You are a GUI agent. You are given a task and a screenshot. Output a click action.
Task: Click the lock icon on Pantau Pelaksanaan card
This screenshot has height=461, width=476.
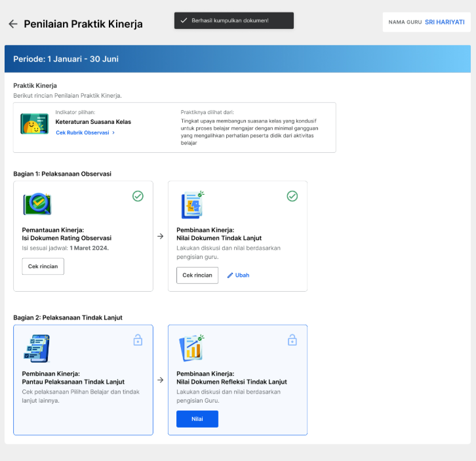138,340
